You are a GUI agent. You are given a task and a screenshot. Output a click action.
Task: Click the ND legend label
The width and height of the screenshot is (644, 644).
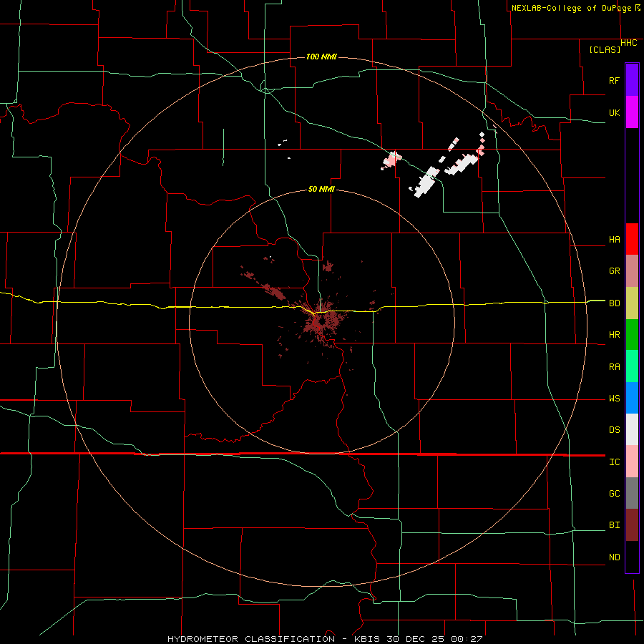click(x=614, y=557)
